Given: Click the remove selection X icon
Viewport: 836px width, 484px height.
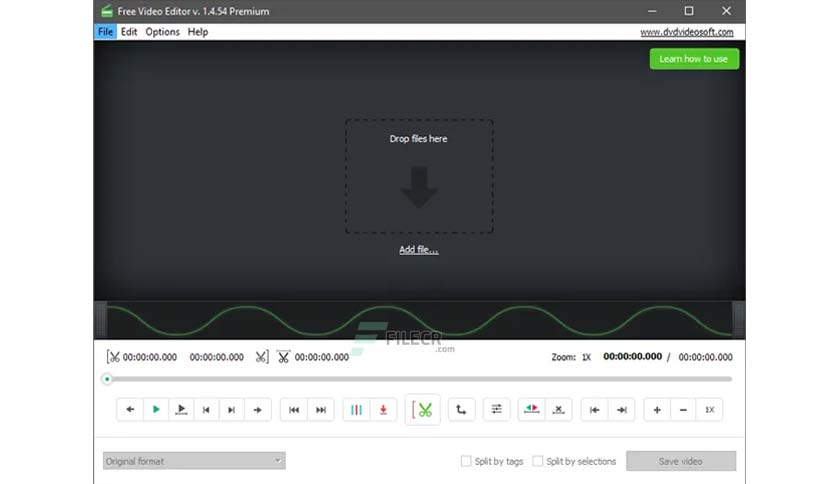Looking at the screenshot, I should click(558, 409).
